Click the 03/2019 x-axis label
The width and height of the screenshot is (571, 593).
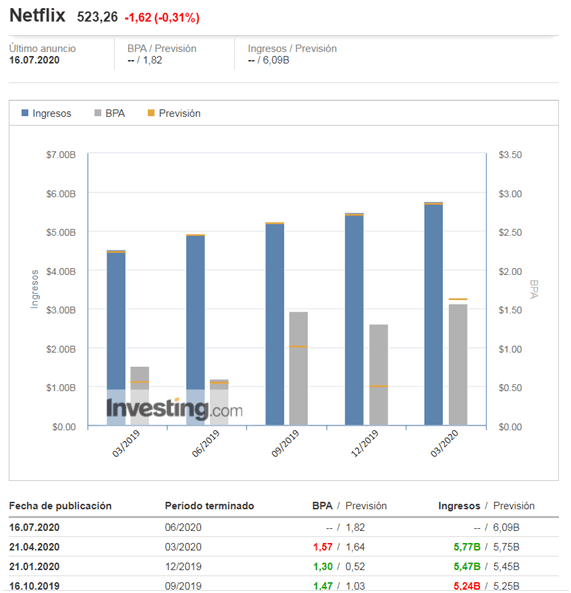[x=126, y=444]
